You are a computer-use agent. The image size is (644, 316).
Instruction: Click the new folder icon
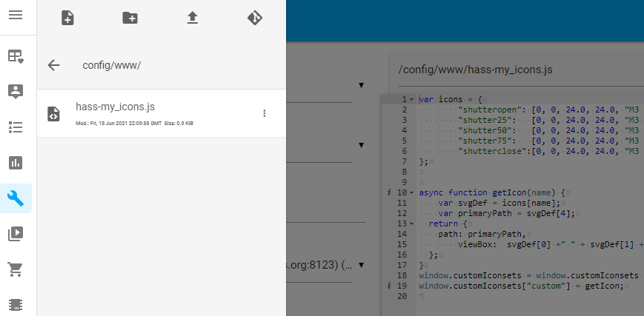click(x=130, y=19)
